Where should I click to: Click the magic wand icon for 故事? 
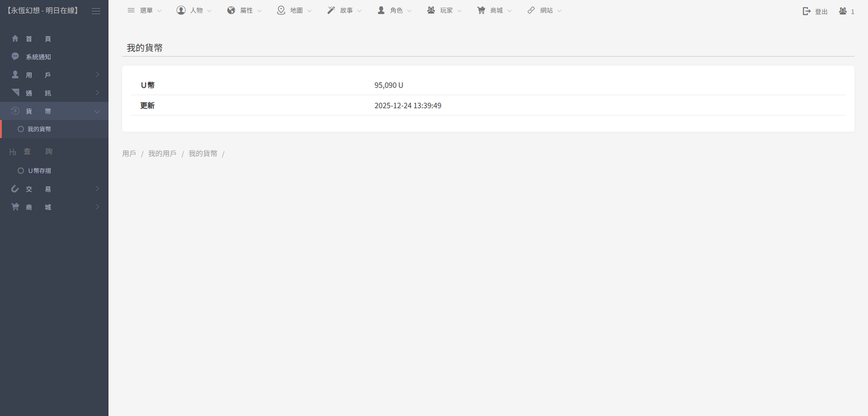(331, 10)
